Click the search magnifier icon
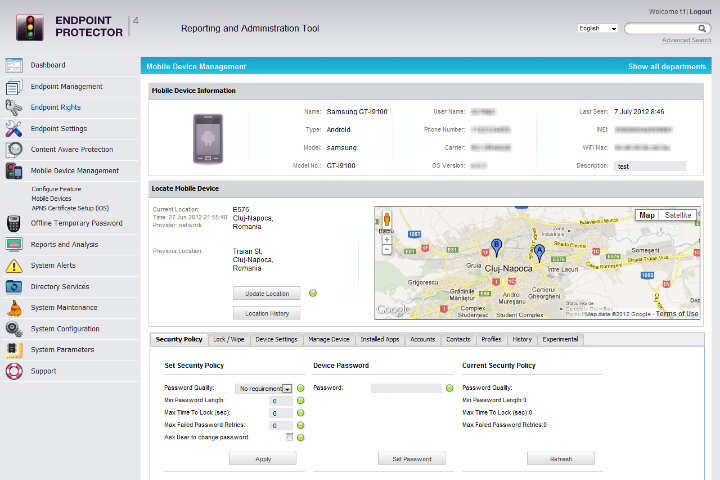Image resolution: width=720 pixels, height=480 pixels. [702, 28]
